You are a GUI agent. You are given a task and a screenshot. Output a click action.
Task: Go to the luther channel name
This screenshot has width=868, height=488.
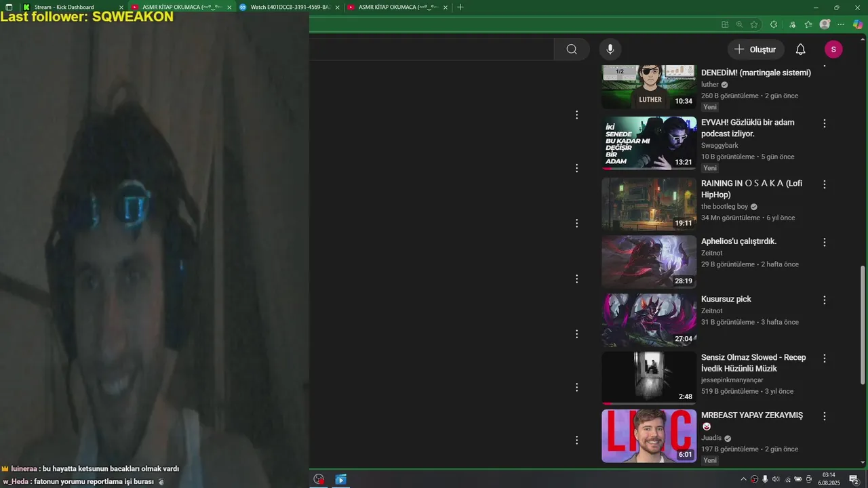pyautogui.click(x=710, y=85)
